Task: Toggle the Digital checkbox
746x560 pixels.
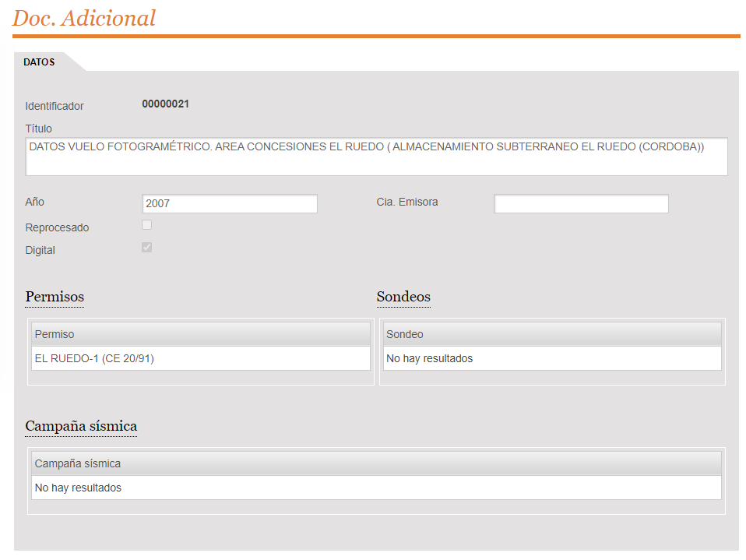Action: point(146,248)
